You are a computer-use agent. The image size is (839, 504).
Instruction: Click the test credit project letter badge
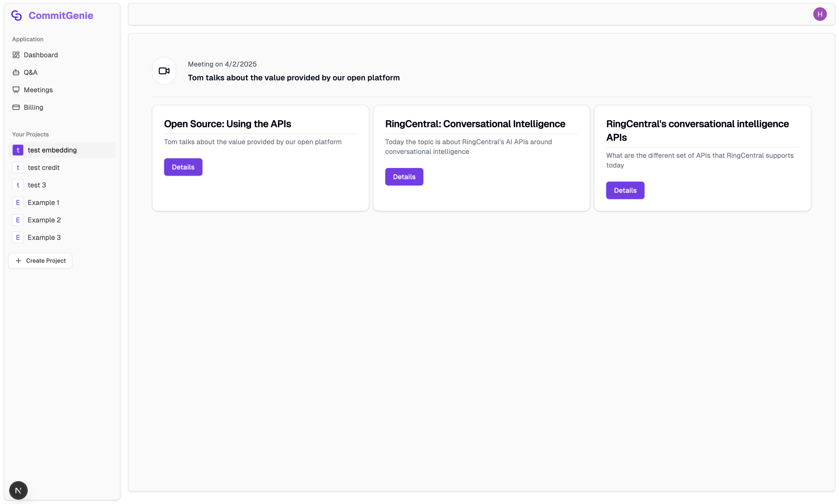pos(18,168)
